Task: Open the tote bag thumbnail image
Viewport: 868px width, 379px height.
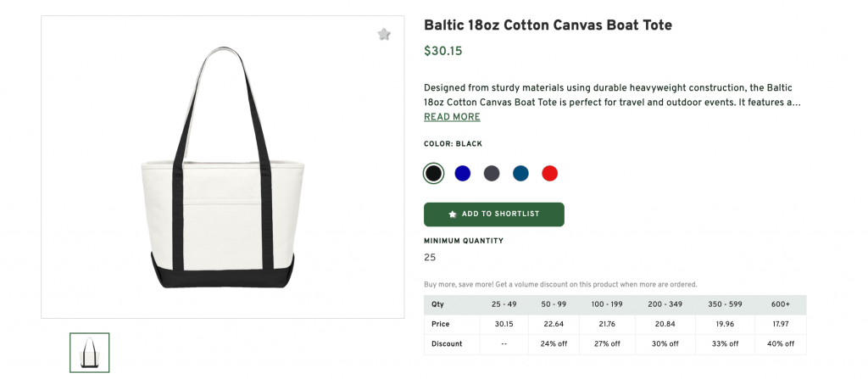Action: tap(89, 352)
